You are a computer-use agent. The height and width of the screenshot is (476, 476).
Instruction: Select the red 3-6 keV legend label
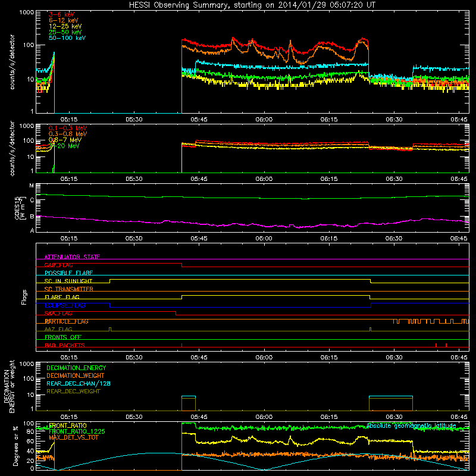click(x=62, y=14)
